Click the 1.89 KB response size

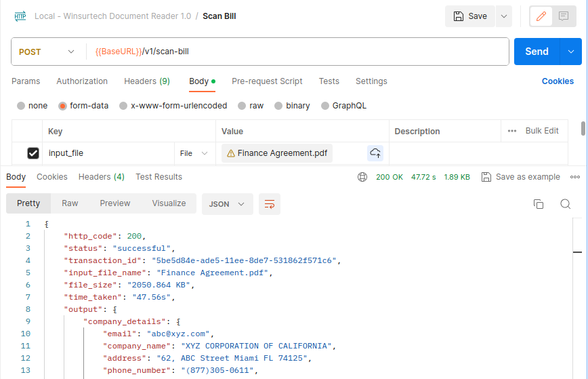tap(457, 177)
